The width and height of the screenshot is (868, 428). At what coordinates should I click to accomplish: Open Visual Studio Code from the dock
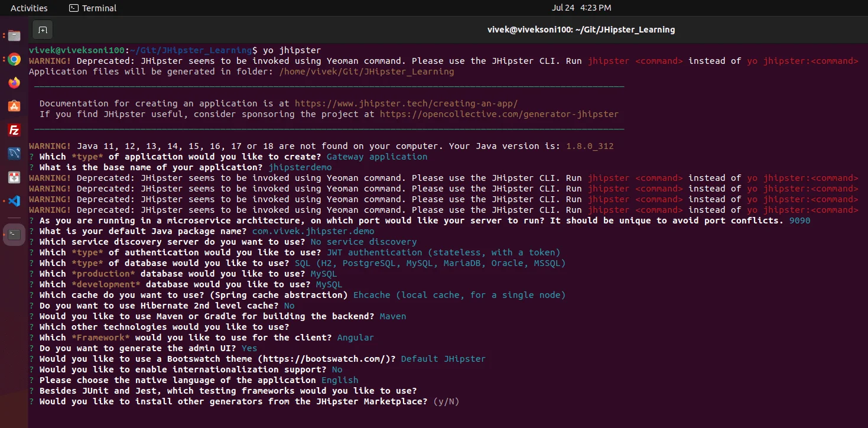click(x=14, y=200)
